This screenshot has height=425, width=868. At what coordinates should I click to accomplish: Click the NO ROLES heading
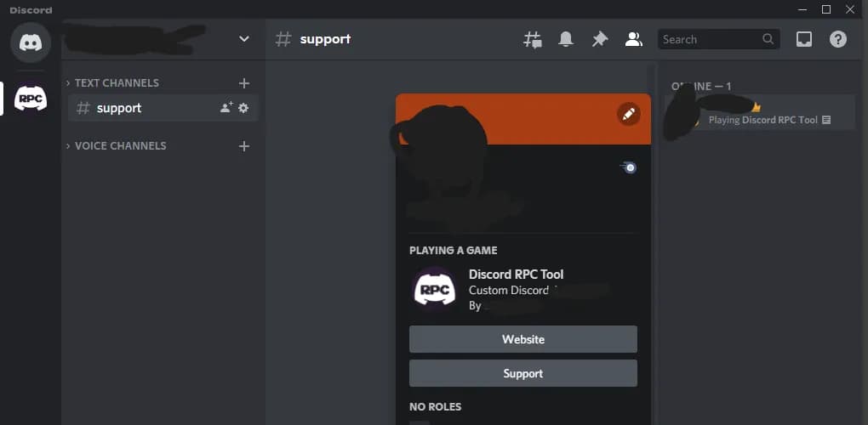(435, 407)
